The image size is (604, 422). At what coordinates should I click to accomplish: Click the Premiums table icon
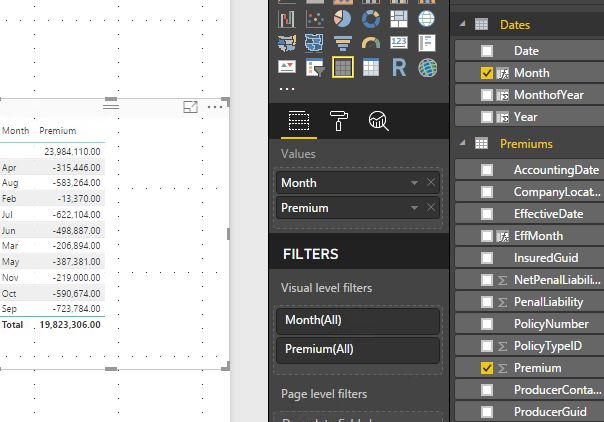(x=481, y=144)
